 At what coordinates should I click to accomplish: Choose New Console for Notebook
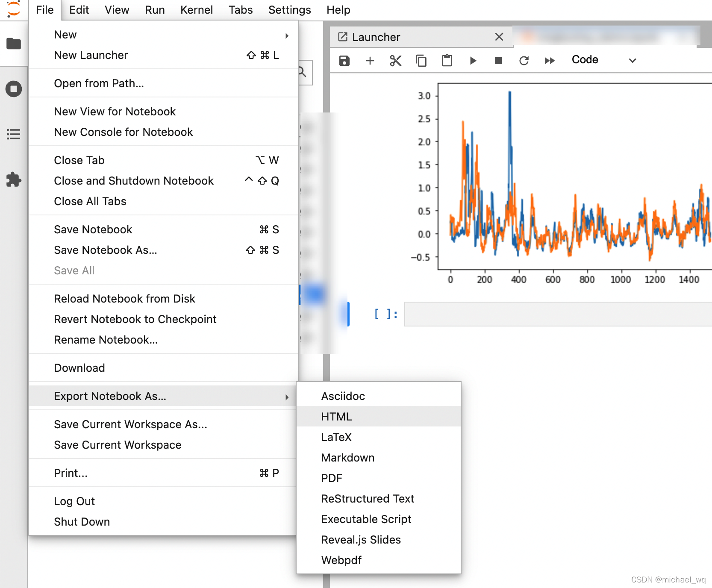click(x=163, y=132)
